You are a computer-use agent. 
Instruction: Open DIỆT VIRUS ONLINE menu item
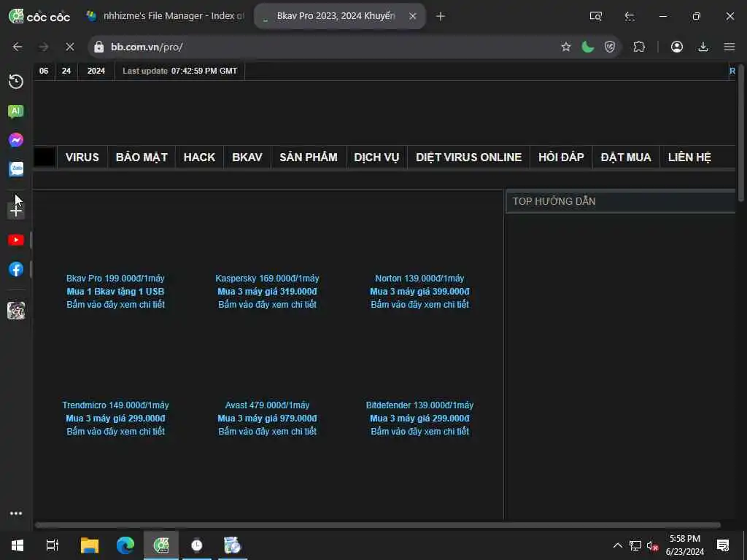pyautogui.click(x=468, y=157)
